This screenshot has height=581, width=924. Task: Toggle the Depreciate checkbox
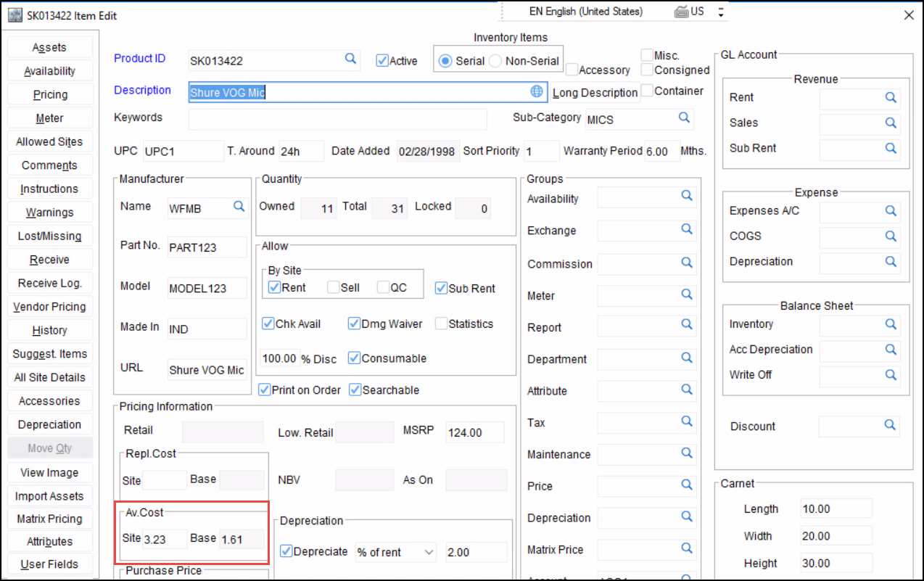(286, 551)
